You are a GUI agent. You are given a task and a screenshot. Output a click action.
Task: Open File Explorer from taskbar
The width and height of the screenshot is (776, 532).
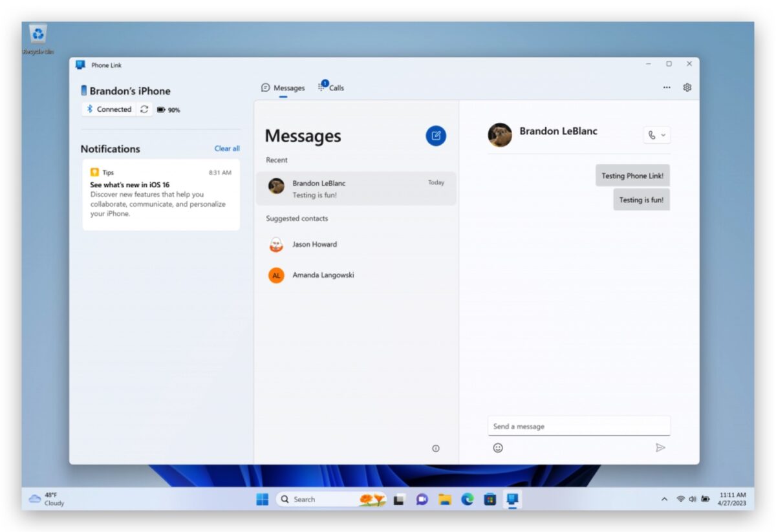point(445,499)
